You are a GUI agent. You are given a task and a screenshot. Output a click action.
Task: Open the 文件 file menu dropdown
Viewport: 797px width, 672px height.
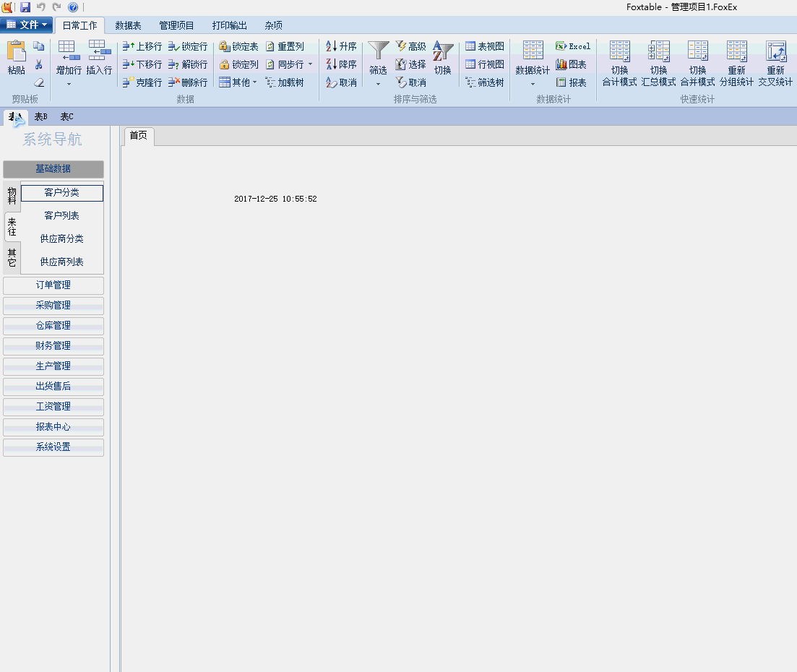(27, 25)
